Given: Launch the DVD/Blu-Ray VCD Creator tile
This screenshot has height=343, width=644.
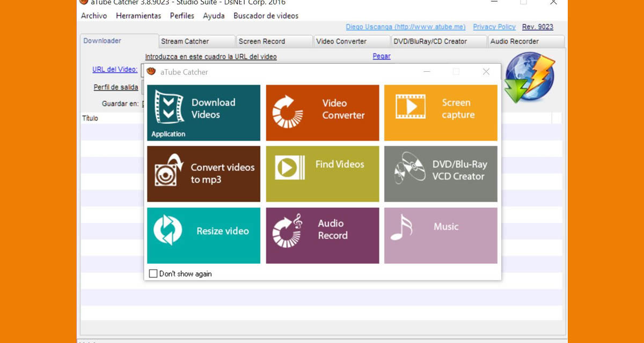Looking at the screenshot, I should coord(441,174).
